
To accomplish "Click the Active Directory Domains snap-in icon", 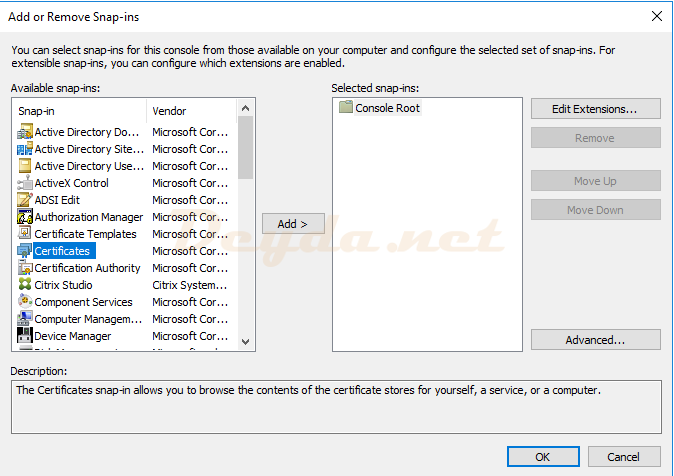I will tap(25, 132).
